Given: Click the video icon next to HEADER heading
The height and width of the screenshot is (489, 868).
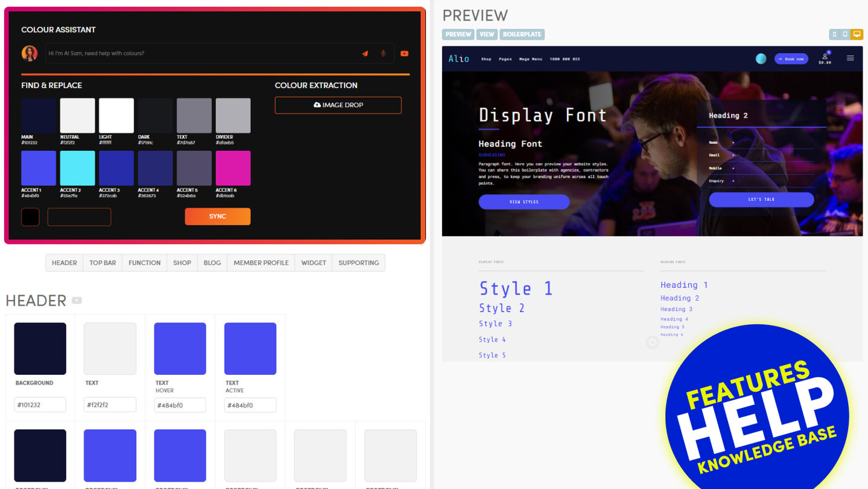Looking at the screenshot, I should [x=77, y=301].
